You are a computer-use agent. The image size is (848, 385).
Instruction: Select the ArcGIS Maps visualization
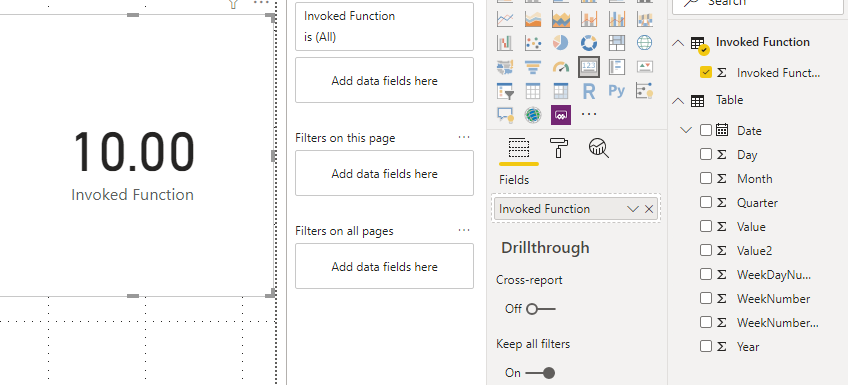(x=533, y=115)
